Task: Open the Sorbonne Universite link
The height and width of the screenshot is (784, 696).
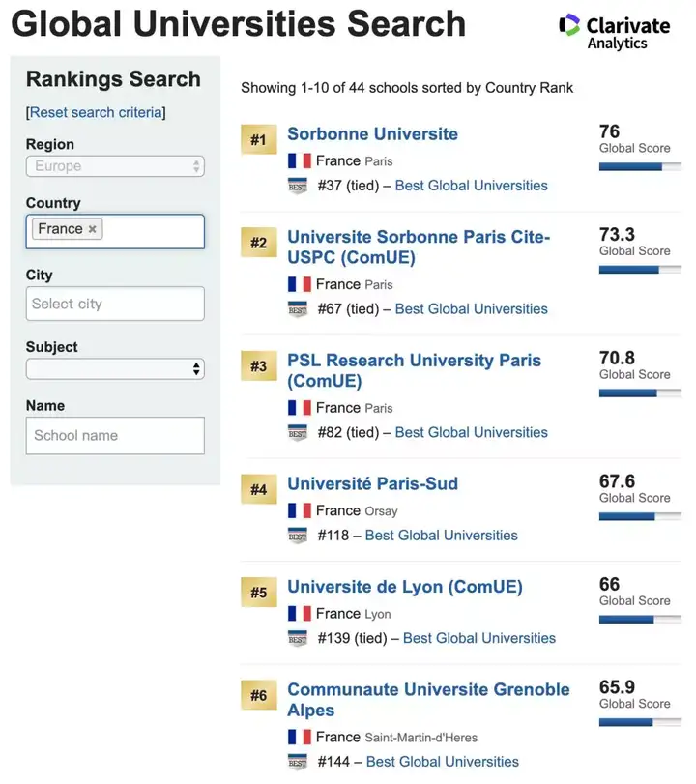Action: coord(372,134)
